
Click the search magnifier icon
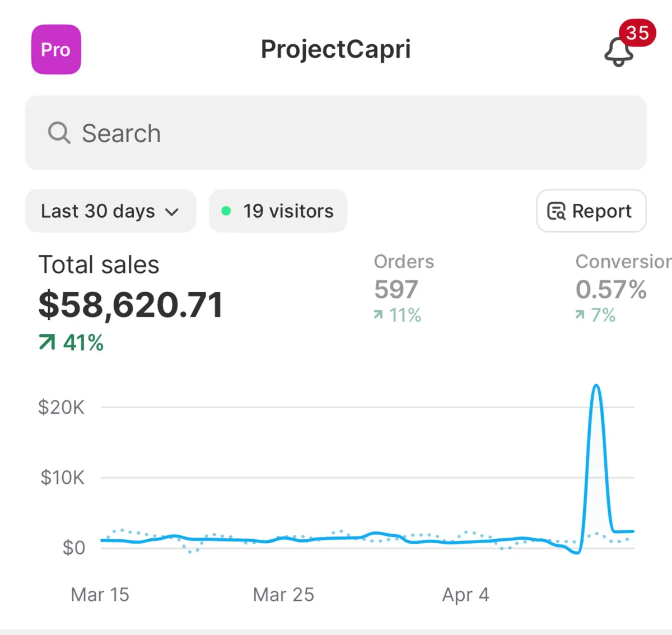tap(59, 133)
